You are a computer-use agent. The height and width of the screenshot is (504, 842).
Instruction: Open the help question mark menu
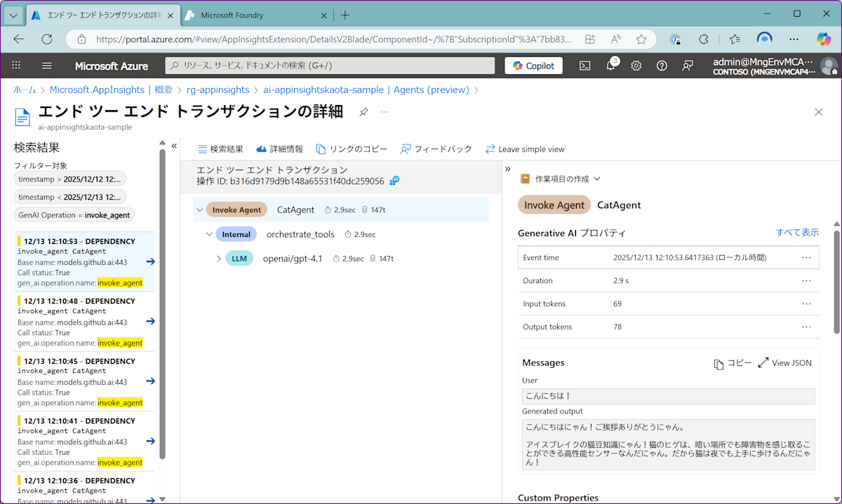click(x=662, y=65)
